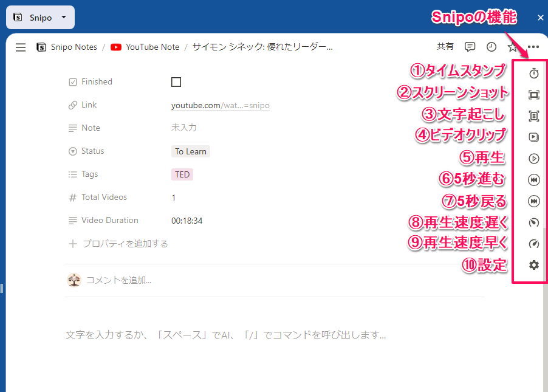Speed up playback with speedometer icon
This screenshot has width=548, height=392.
[533, 244]
